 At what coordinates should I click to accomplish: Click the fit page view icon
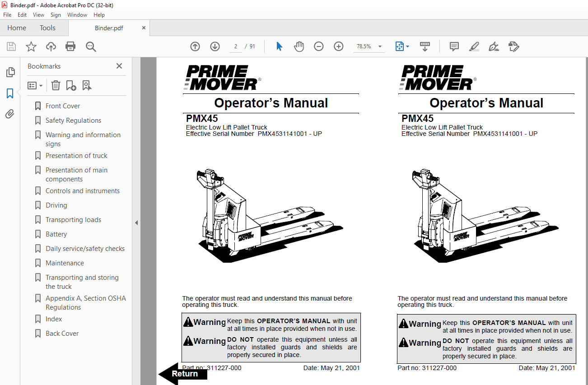coord(399,46)
